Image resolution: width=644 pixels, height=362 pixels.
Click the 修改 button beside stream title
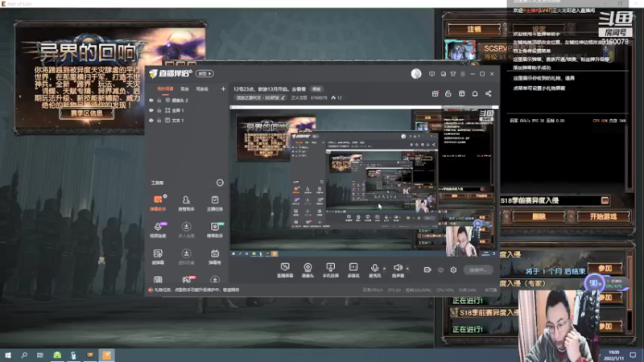pyautogui.click(x=316, y=88)
